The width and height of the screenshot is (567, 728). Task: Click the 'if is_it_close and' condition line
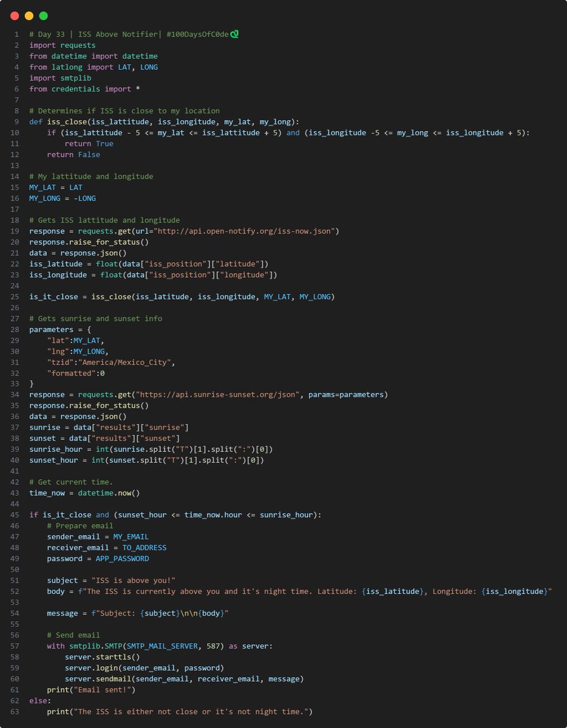tap(175, 515)
